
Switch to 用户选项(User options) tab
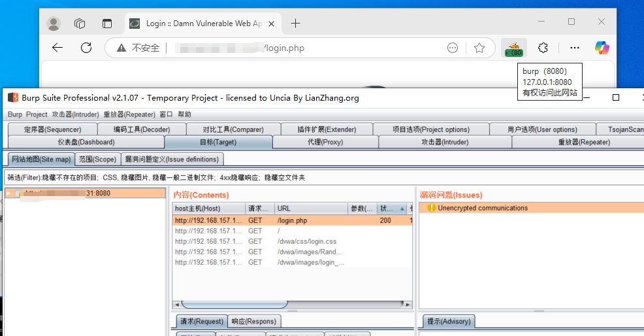[x=542, y=129]
